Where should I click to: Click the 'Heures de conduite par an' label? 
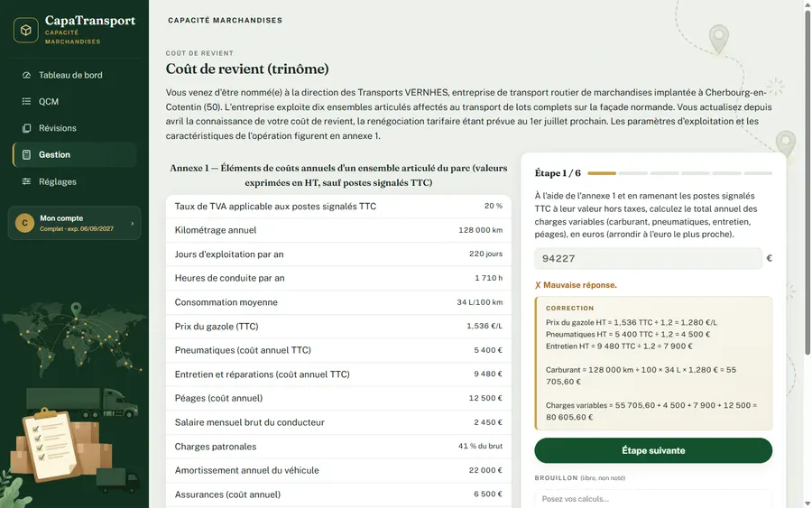coord(229,278)
